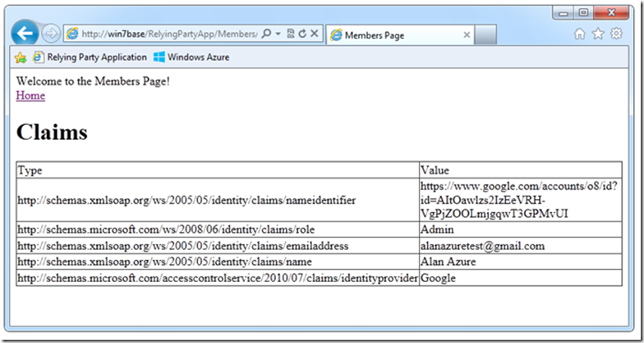Open the Home house icon

coord(580,34)
